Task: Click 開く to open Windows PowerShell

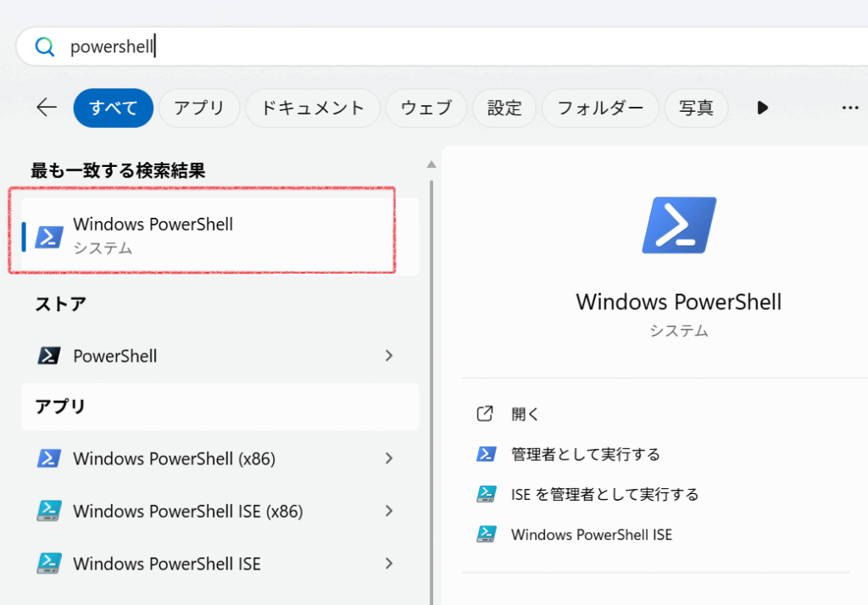Action: tap(525, 414)
